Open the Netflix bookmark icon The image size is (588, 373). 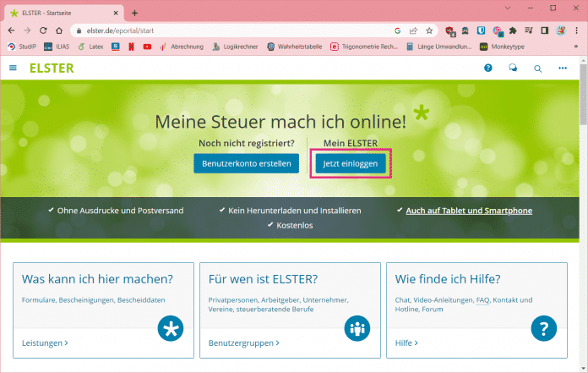(131, 47)
